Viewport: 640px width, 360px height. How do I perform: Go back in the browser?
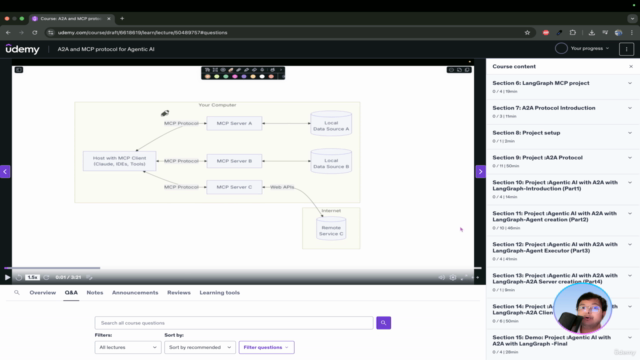[x=8, y=33]
